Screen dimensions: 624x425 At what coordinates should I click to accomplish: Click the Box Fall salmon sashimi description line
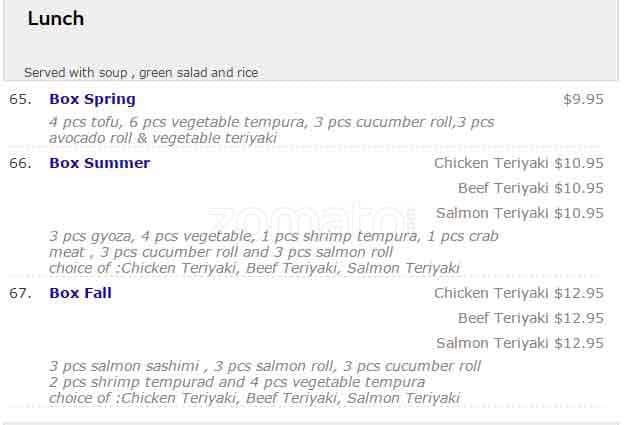pos(265,367)
